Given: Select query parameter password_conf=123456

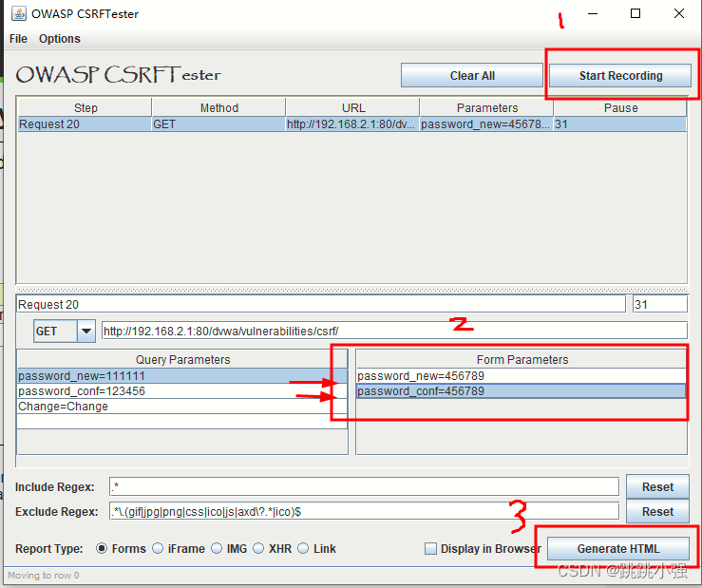Looking at the screenshot, I should [182, 391].
